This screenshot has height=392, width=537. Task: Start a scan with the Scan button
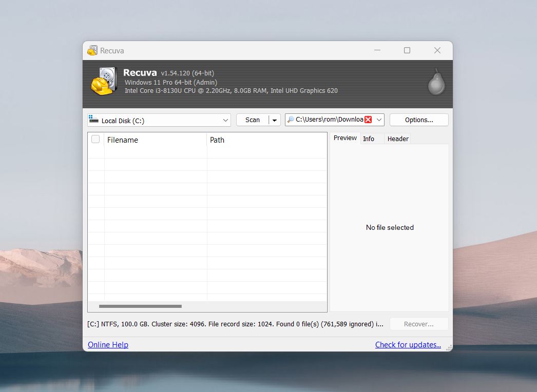[253, 120]
